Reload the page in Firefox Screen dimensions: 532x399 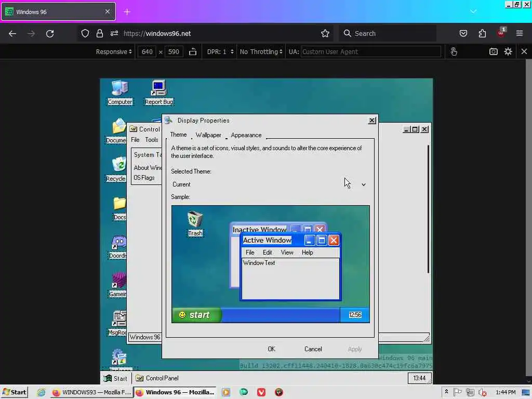coord(50,33)
